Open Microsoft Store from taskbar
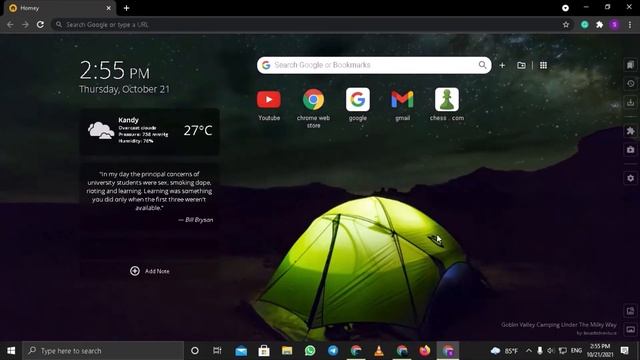Screen dimensions: 640x360 tap(264, 351)
